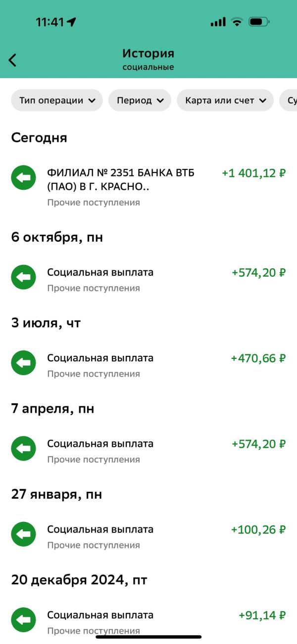Tap the "История" screen title
The image size is (297, 644).
coord(148,53)
